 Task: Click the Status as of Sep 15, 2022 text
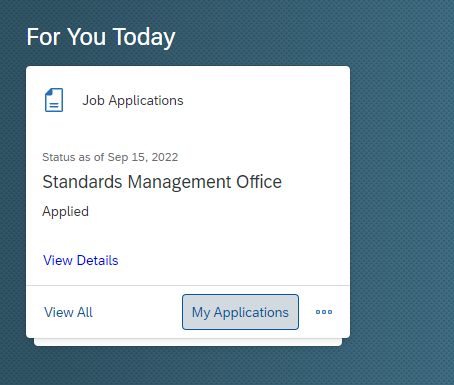110,157
